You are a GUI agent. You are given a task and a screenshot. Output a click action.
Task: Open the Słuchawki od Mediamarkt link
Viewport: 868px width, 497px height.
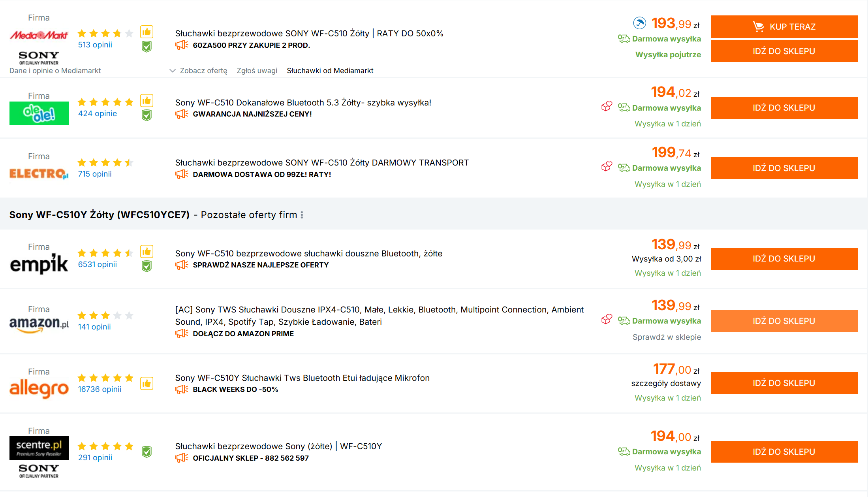pos(330,71)
